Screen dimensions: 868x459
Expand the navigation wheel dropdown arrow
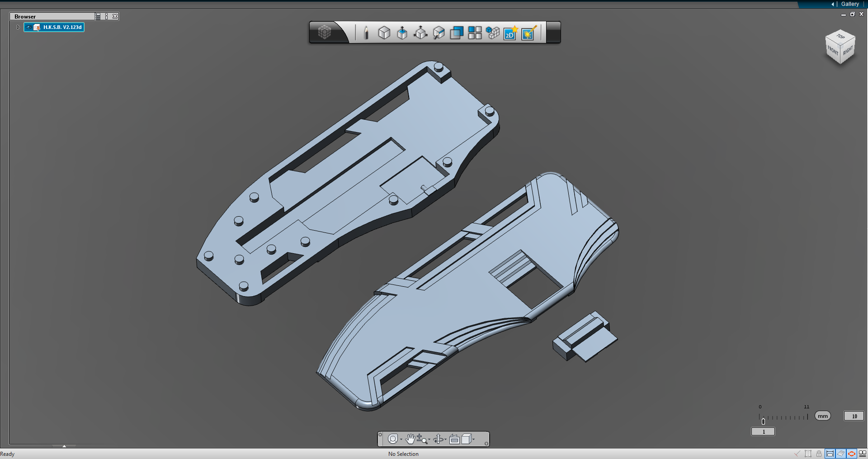[x=401, y=440]
